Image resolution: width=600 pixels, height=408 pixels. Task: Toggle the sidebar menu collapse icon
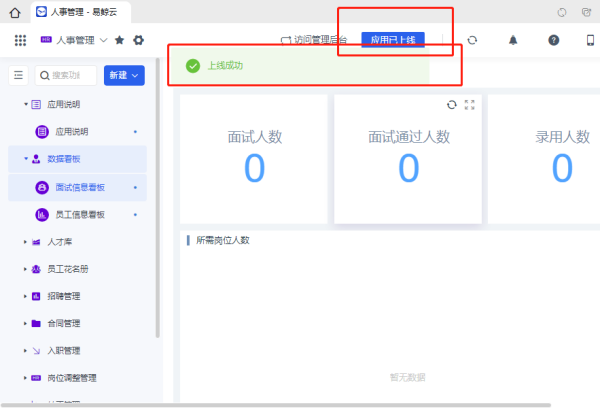tap(18, 75)
